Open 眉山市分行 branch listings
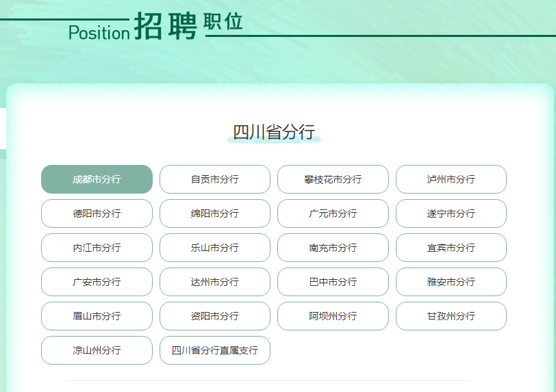 pos(97,316)
